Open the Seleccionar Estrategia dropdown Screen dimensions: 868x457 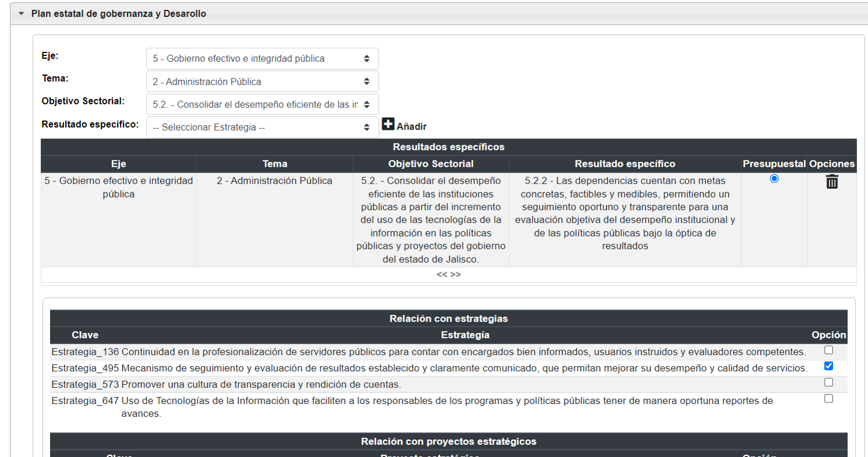click(x=262, y=128)
